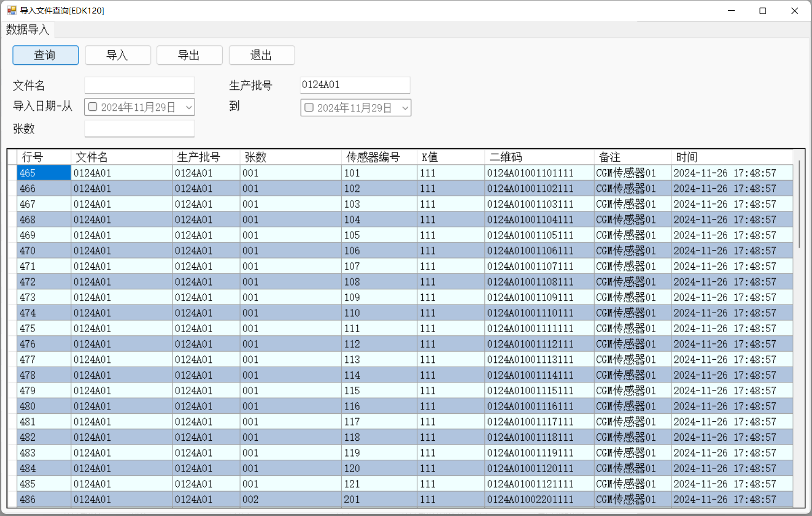Click sensor number cell 110
Image resolution: width=812 pixels, height=516 pixels.
point(380,313)
